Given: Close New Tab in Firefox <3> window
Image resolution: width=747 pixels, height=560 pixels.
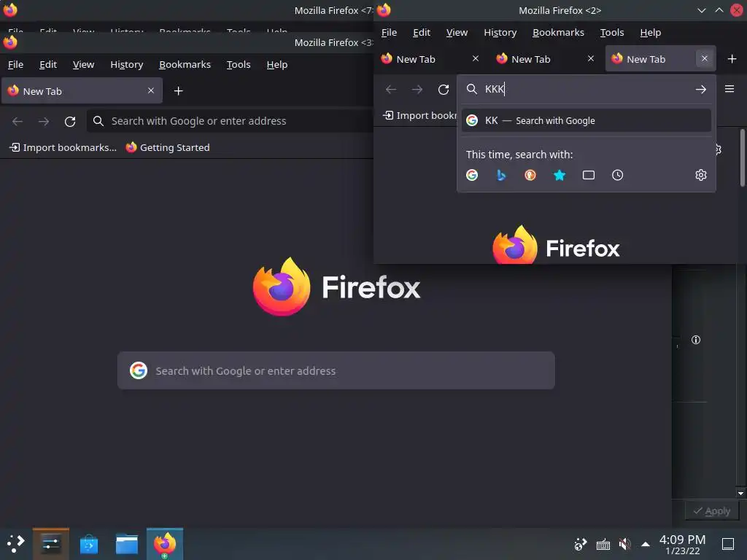Looking at the screenshot, I should [x=151, y=90].
